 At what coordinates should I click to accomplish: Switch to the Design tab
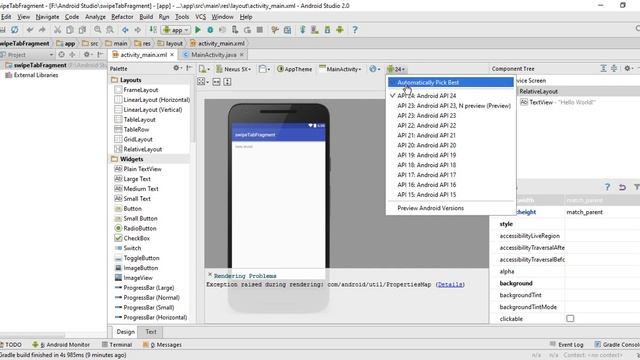(x=125, y=332)
